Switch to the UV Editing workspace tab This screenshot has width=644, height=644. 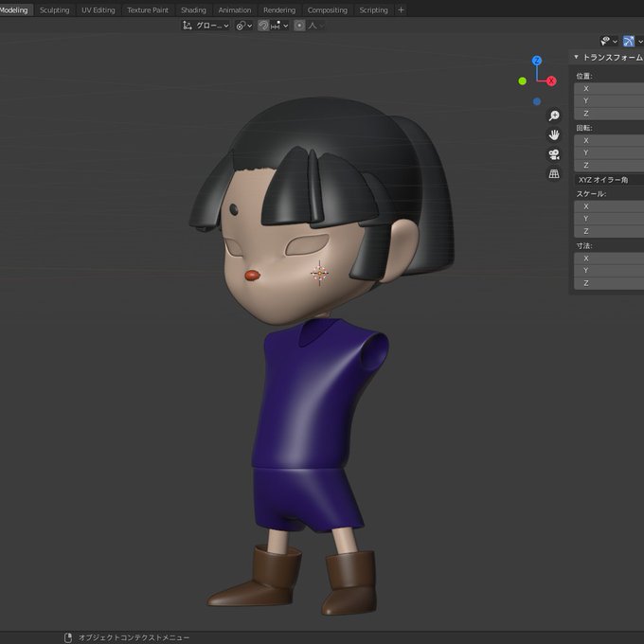(x=98, y=9)
